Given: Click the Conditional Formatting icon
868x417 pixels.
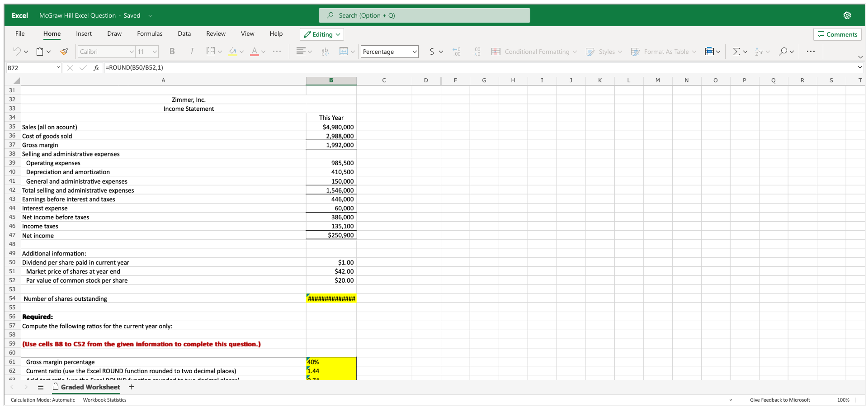Looking at the screenshot, I should 496,52.
